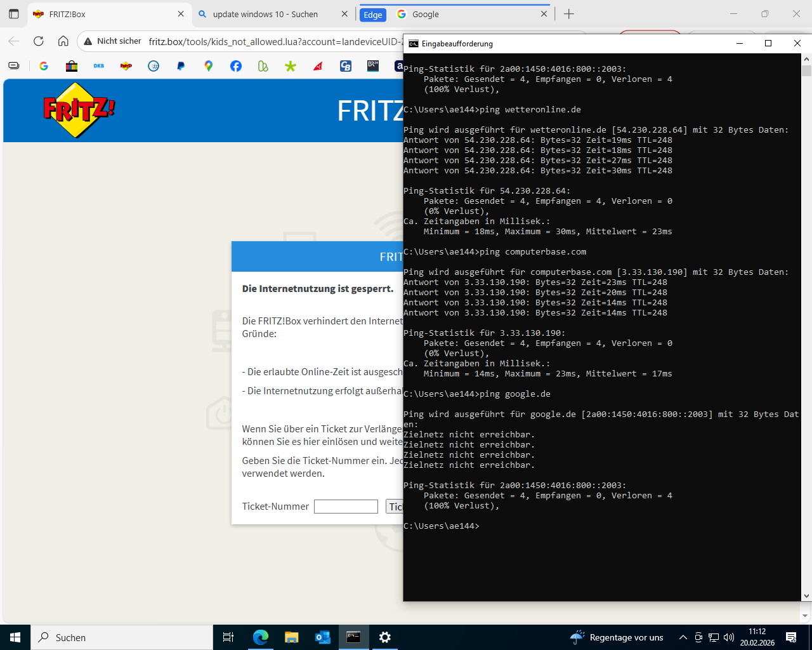Launch Edge from the taskbar

pos(261,637)
